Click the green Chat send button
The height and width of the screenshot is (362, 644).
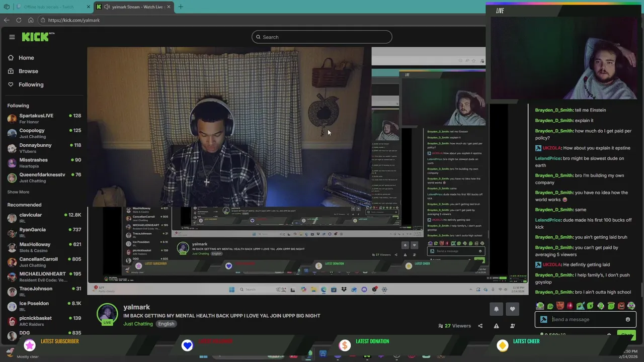point(625,334)
